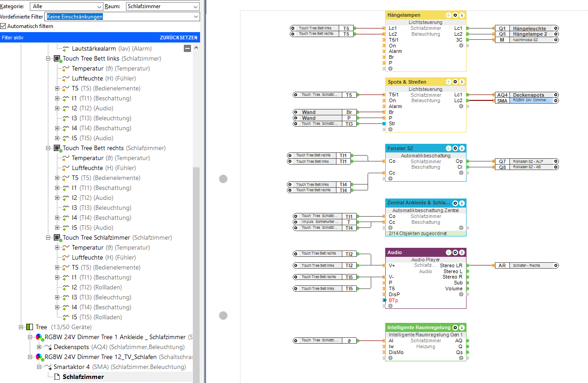
Task: Select the Fenster SZ block title
Action: point(400,148)
